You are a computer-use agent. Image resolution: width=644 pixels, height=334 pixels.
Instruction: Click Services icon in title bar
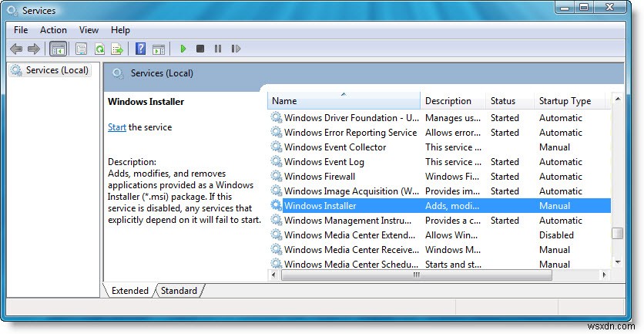click(13, 10)
